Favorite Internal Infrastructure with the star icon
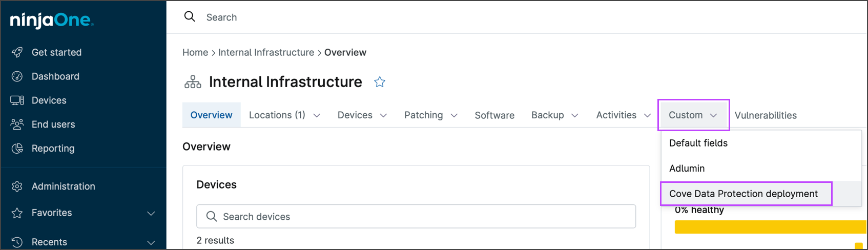This screenshot has width=868, height=250. [380, 82]
